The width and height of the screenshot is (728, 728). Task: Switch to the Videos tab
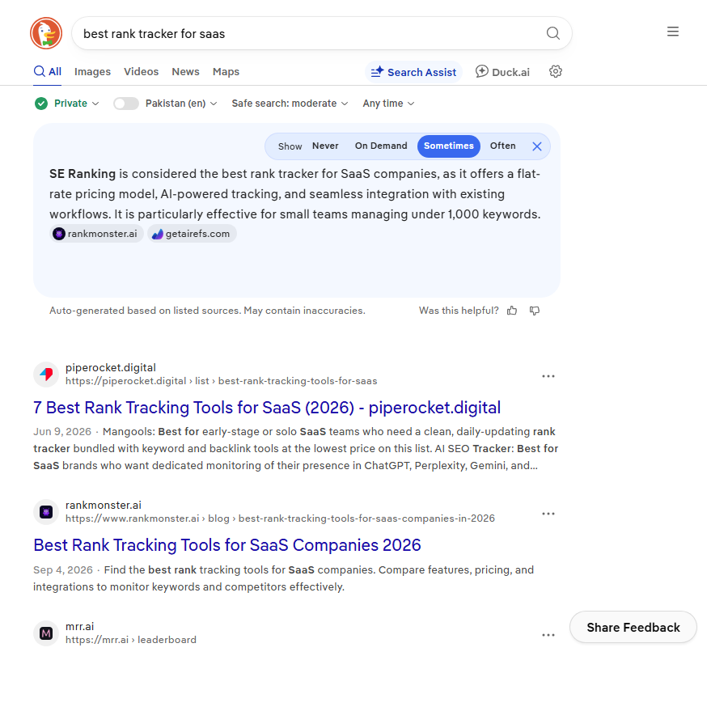141,71
